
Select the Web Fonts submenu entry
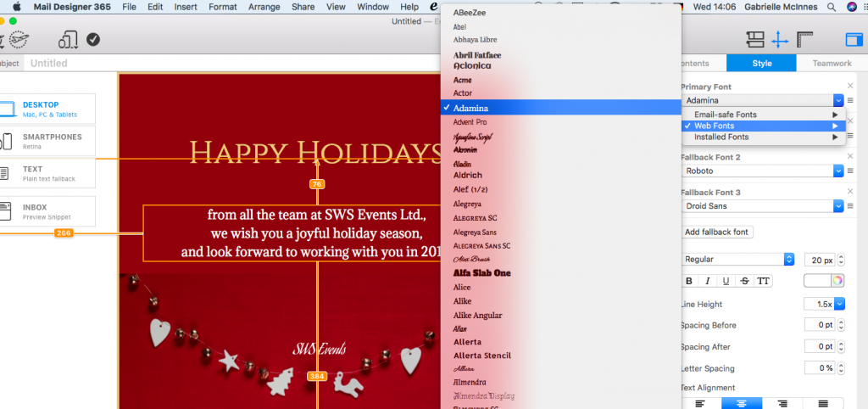point(764,126)
